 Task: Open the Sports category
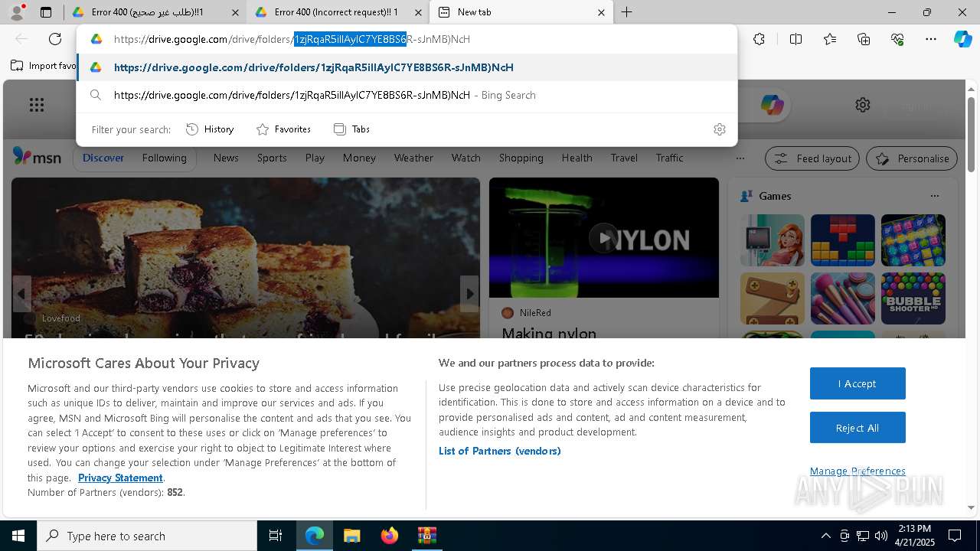[272, 158]
